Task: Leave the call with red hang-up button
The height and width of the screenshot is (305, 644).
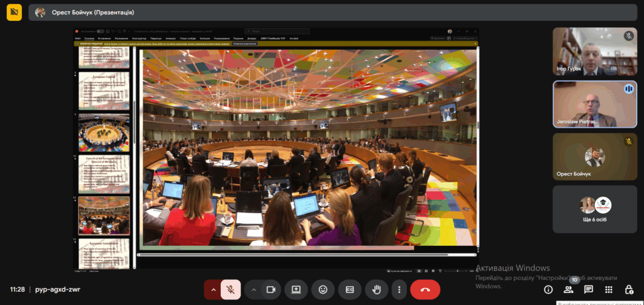Action: (425, 289)
